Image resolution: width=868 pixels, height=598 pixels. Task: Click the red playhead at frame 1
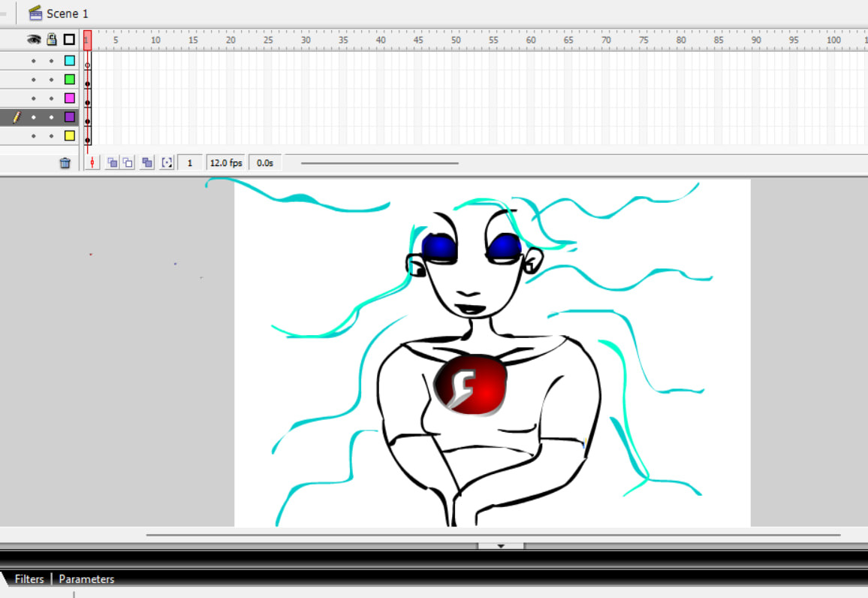click(87, 41)
